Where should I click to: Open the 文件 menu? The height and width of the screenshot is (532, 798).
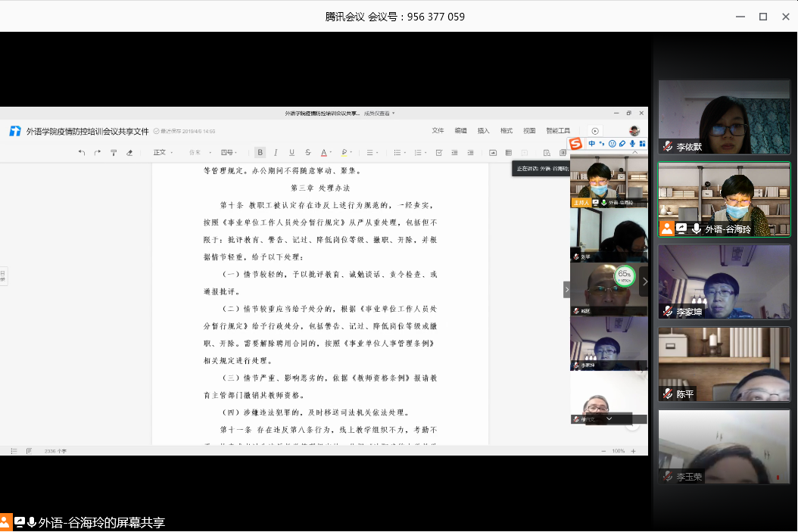click(x=438, y=131)
